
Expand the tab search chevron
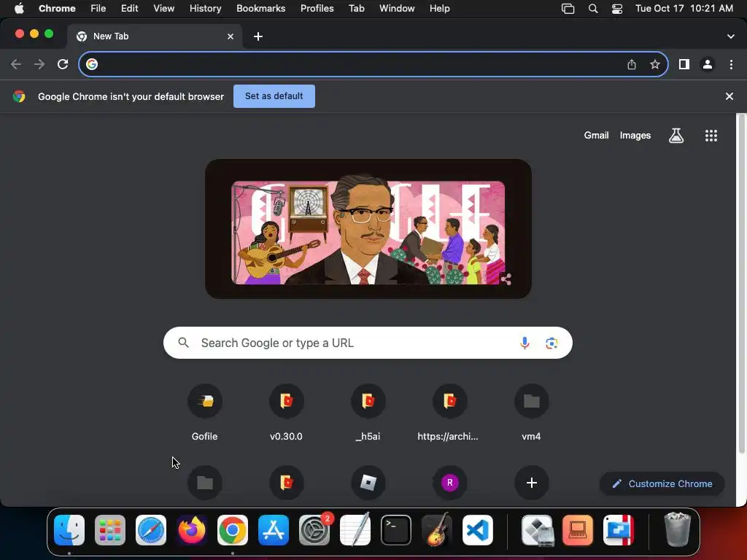pyautogui.click(x=731, y=36)
